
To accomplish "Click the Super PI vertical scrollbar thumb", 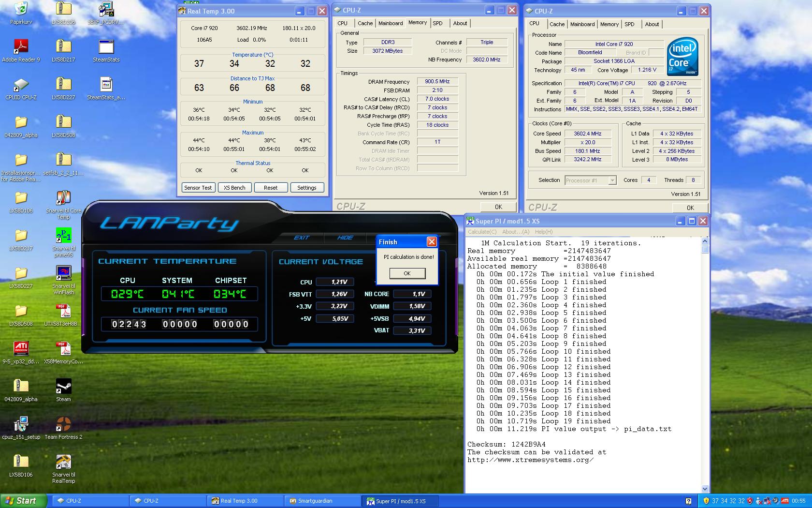I will click(x=705, y=249).
